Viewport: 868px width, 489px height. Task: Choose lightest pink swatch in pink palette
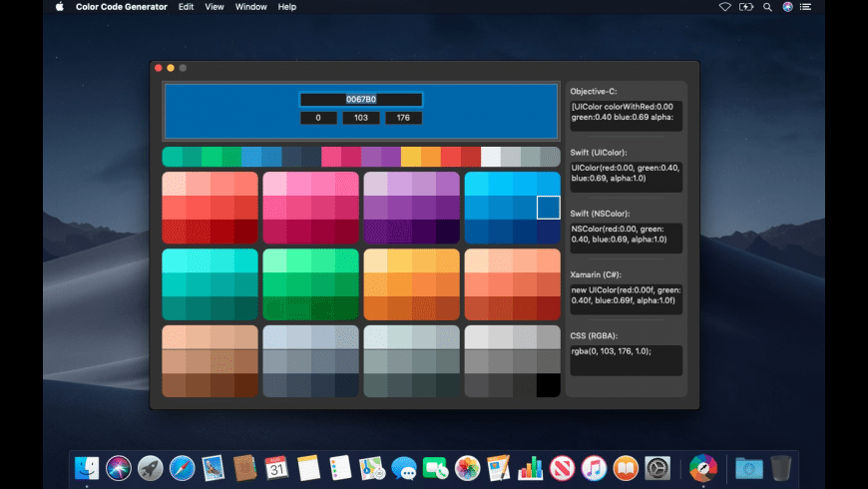[x=274, y=184]
